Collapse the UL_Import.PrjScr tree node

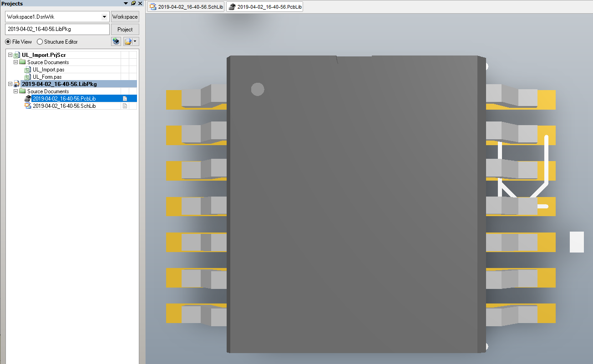tap(10, 55)
